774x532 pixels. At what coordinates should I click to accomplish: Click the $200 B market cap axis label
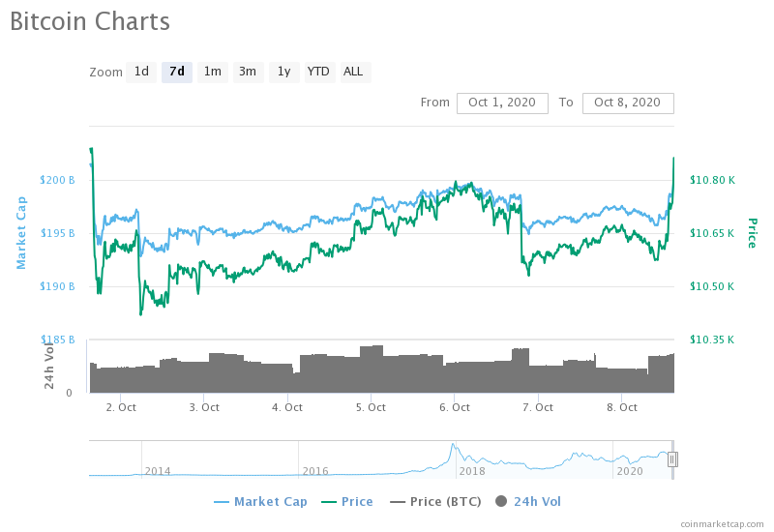[57, 180]
